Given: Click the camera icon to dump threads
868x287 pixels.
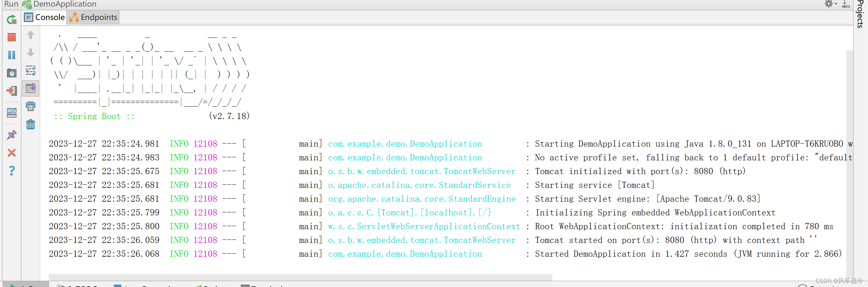Looking at the screenshot, I should click(12, 73).
